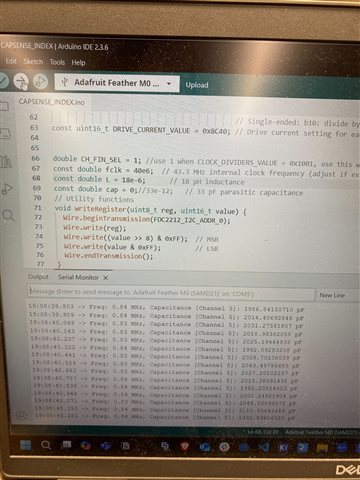The width and height of the screenshot is (360, 480).
Task: Open the Brave browser taskbar icon
Action: pos(185,446)
